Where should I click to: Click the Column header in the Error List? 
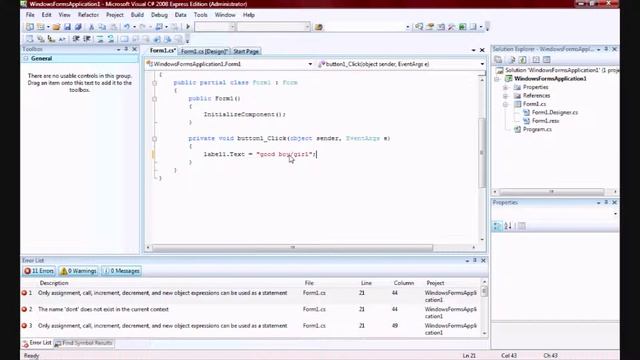[404, 283]
